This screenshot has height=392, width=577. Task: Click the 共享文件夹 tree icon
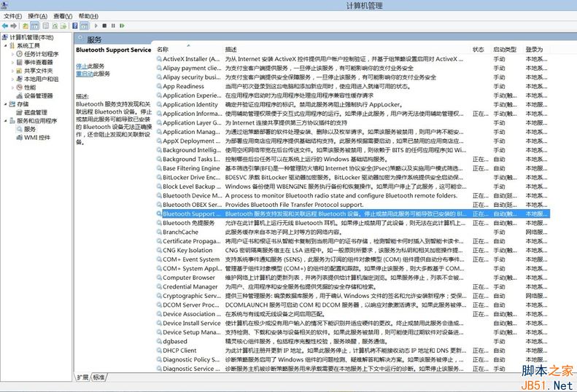click(20, 71)
